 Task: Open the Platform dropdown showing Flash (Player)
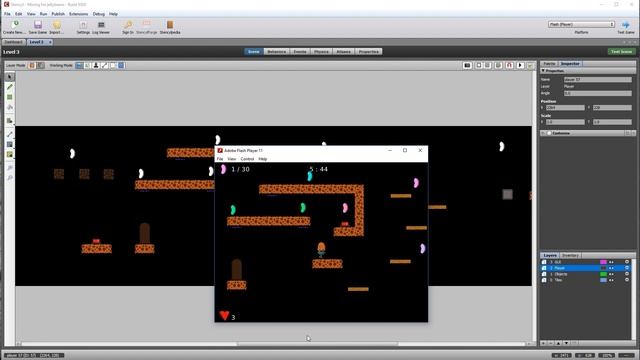click(581, 24)
